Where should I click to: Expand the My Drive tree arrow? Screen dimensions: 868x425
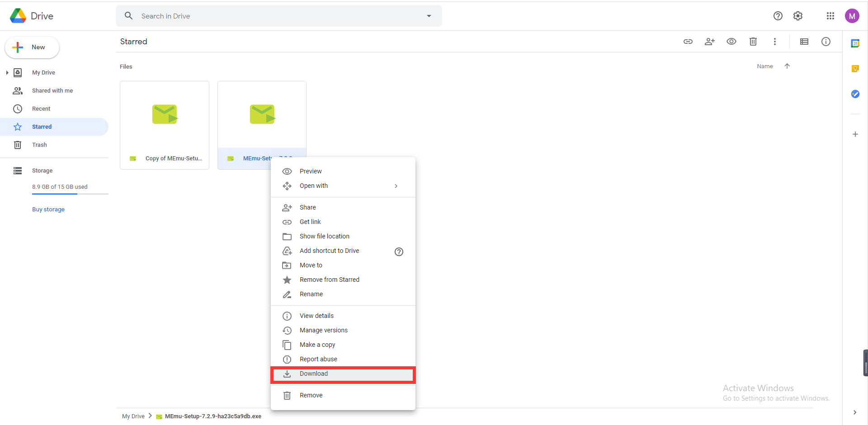point(7,73)
